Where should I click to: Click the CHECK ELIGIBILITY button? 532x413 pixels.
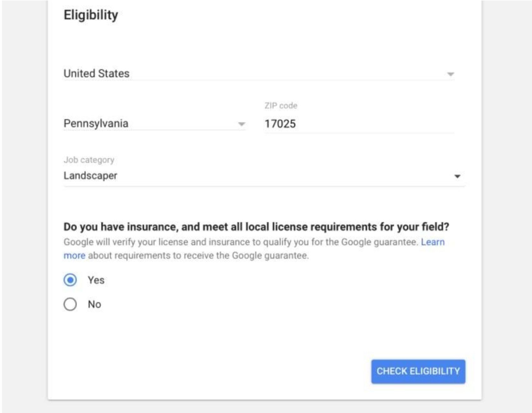[418, 371]
